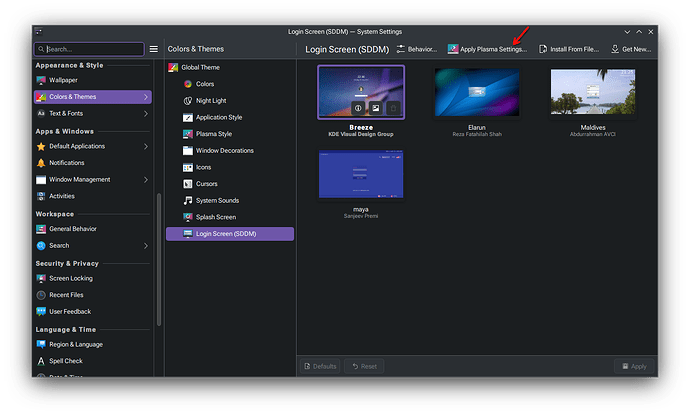Expand the Window Management chevron
Image resolution: width=690 pixels, height=415 pixels.
pyautogui.click(x=146, y=180)
